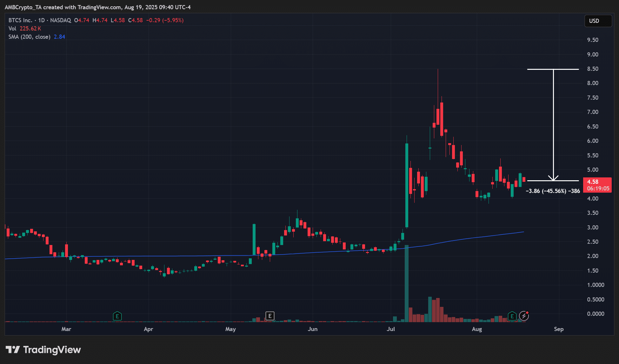Select the SMA (200, close) indicator legend

click(29, 37)
